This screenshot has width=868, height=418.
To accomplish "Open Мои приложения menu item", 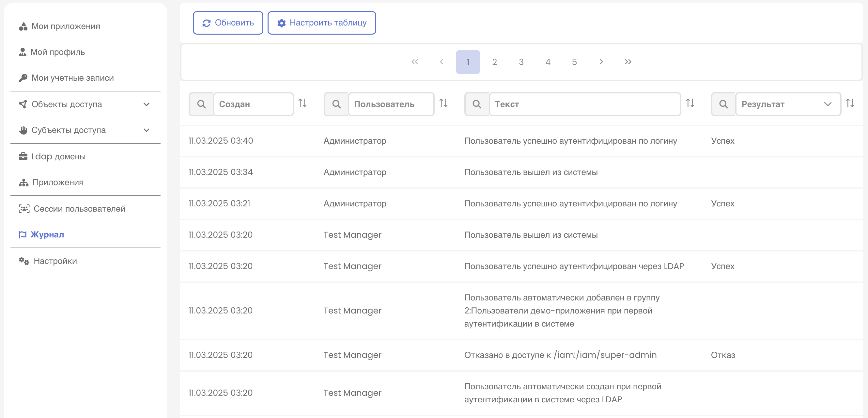I will (x=85, y=26).
